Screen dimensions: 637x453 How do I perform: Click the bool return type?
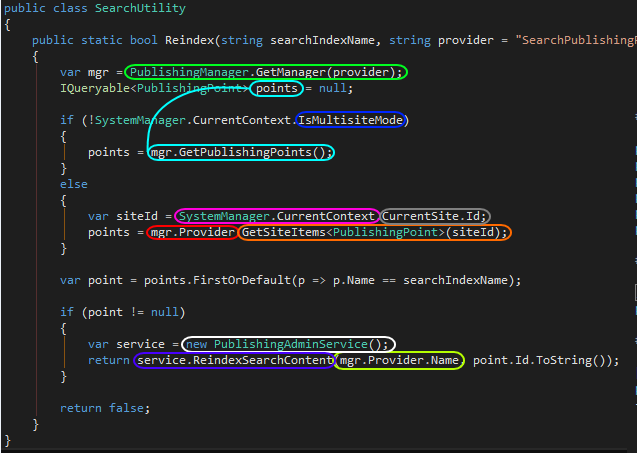pos(143,40)
